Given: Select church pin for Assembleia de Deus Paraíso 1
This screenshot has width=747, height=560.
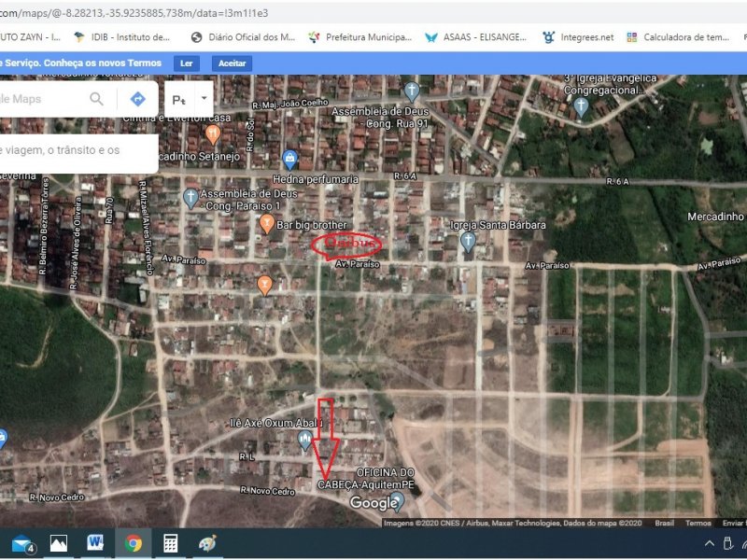Looking at the screenshot, I should pyautogui.click(x=190, y=199).
